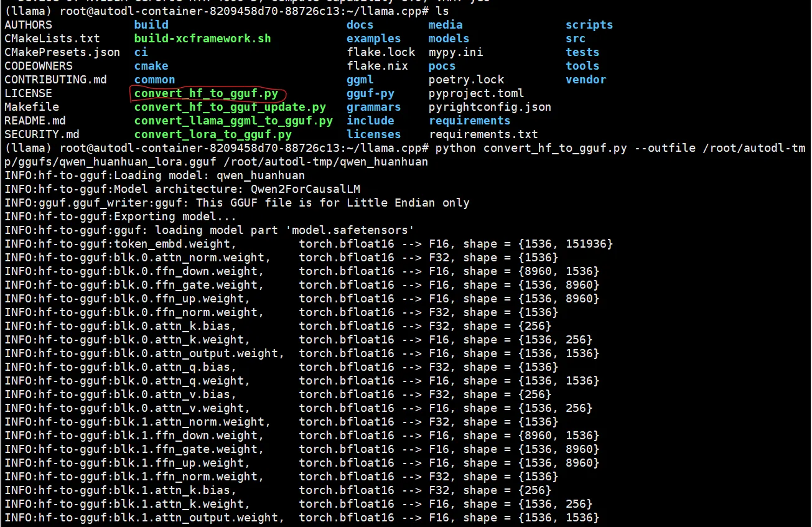This screenshot has height=527, width=812.
Task: Click the blk.0.ffn_down.weight log line
Action: (x=302, y=271)
